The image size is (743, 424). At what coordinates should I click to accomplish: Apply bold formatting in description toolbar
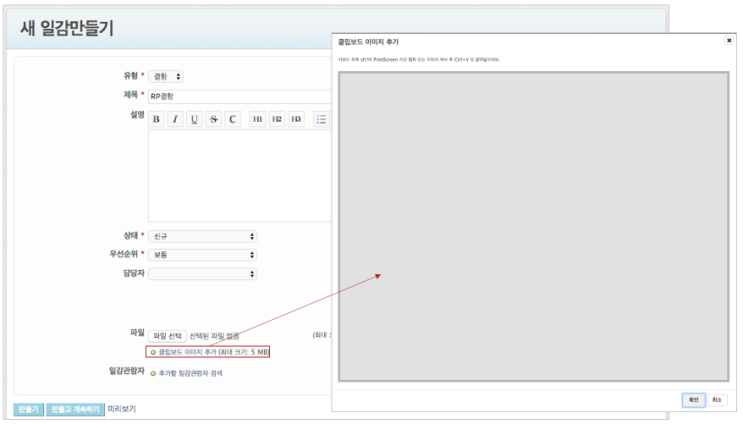(156, 119)
